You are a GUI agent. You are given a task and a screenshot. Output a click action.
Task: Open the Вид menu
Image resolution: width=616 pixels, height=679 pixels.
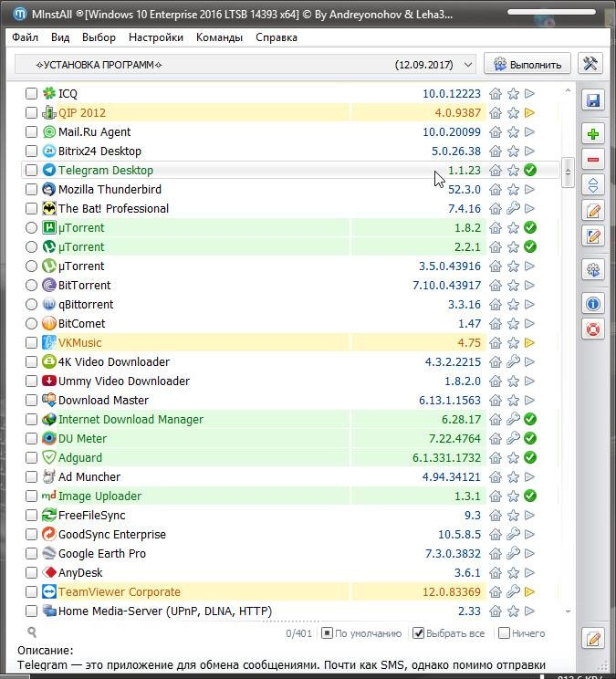(60, 37)
